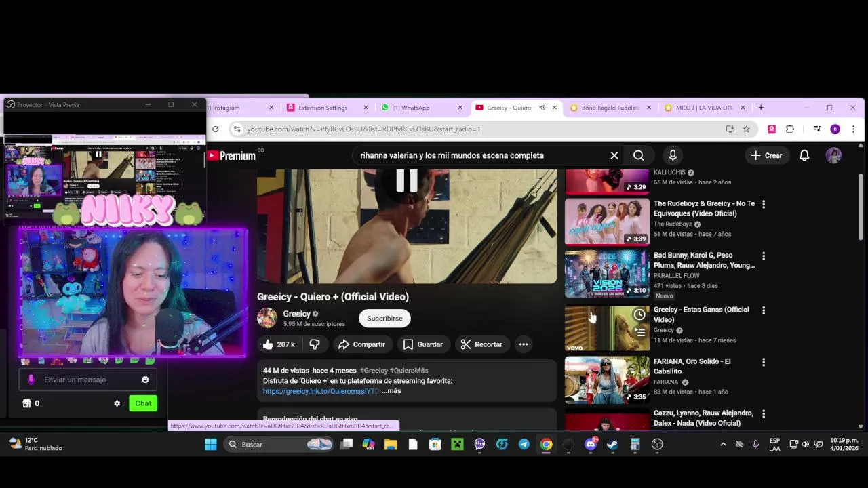
Task: Open options for FARIANA El Caballito video
Action: tap(764, 362)
